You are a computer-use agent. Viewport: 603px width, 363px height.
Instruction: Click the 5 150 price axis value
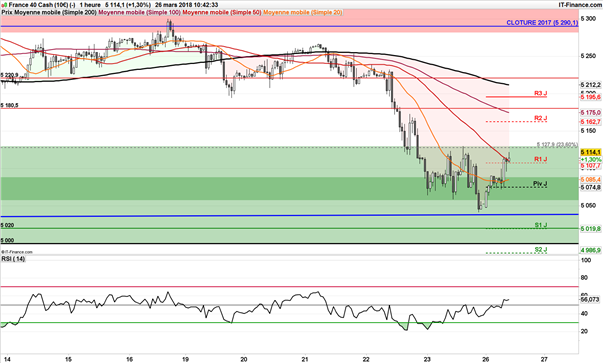point(588,131)
